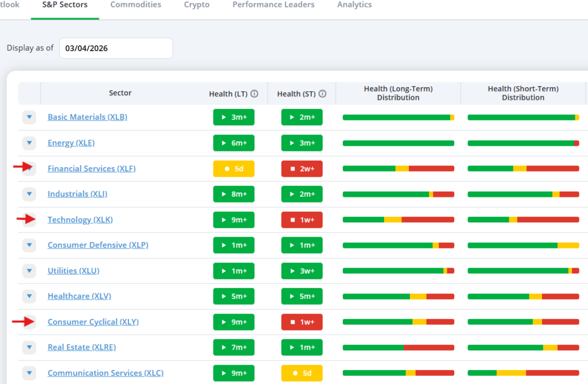Expand the Energy (XLE) row
The height and width of the screenshot is (384, 588).
coord(29,143)
